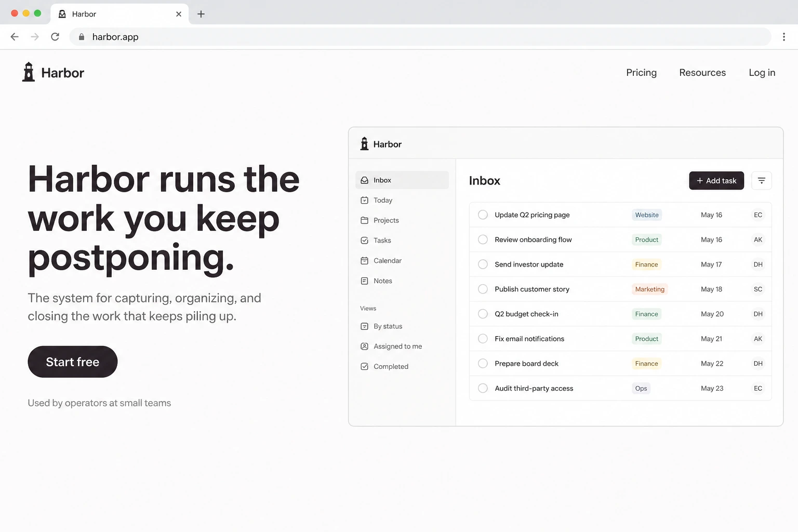Click the Product tag on Fix email notifications

tap(647, 339)
